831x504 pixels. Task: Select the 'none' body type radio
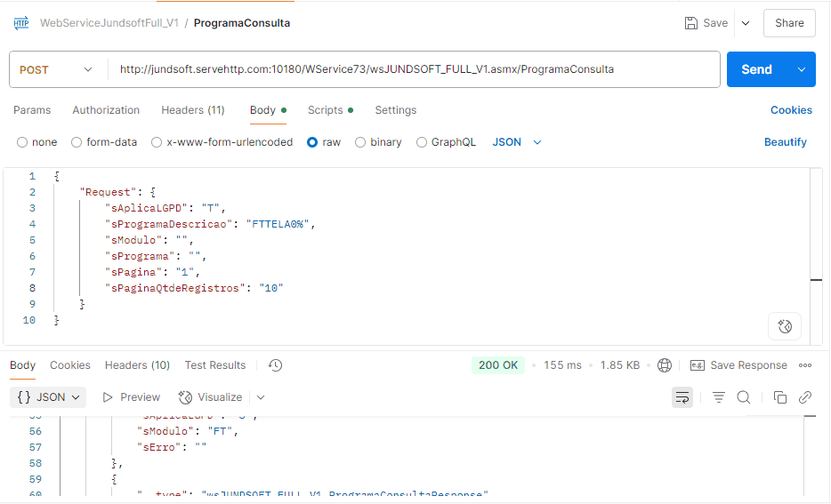tap(23, 142)
